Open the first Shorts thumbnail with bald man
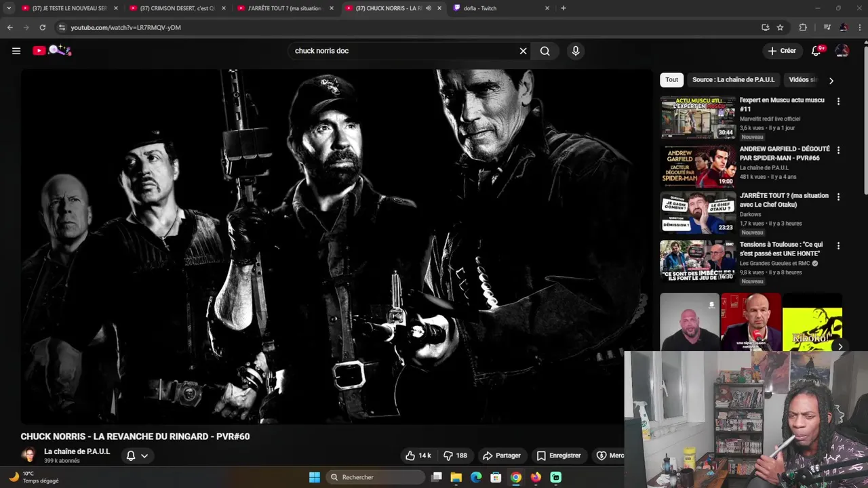This screenshot has width=868, height=488. tap(690, 322)
